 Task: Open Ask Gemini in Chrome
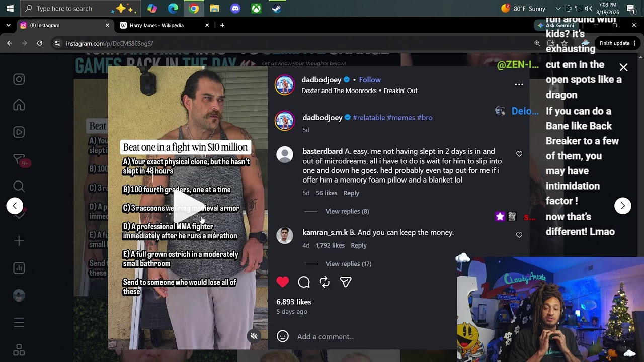point(555,25)
